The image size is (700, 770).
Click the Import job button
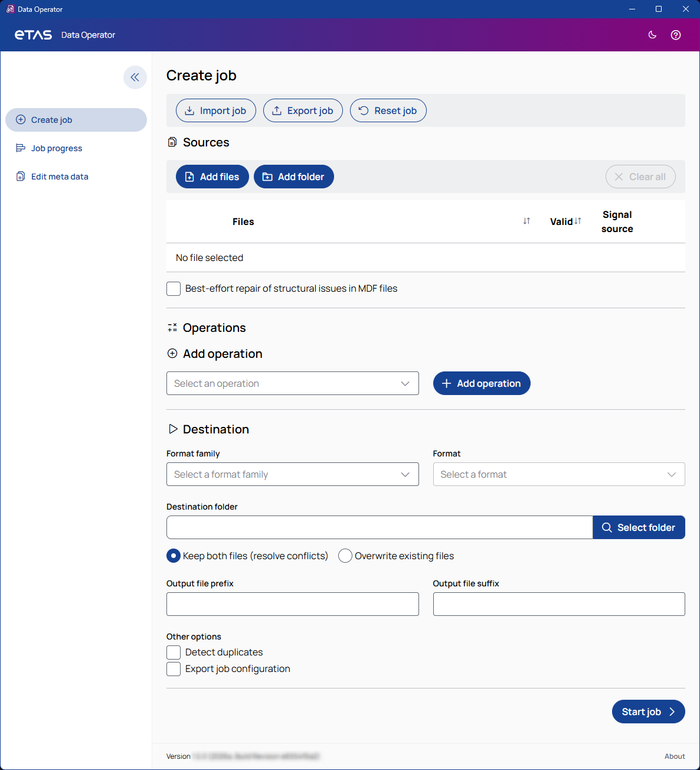(215, 110)
